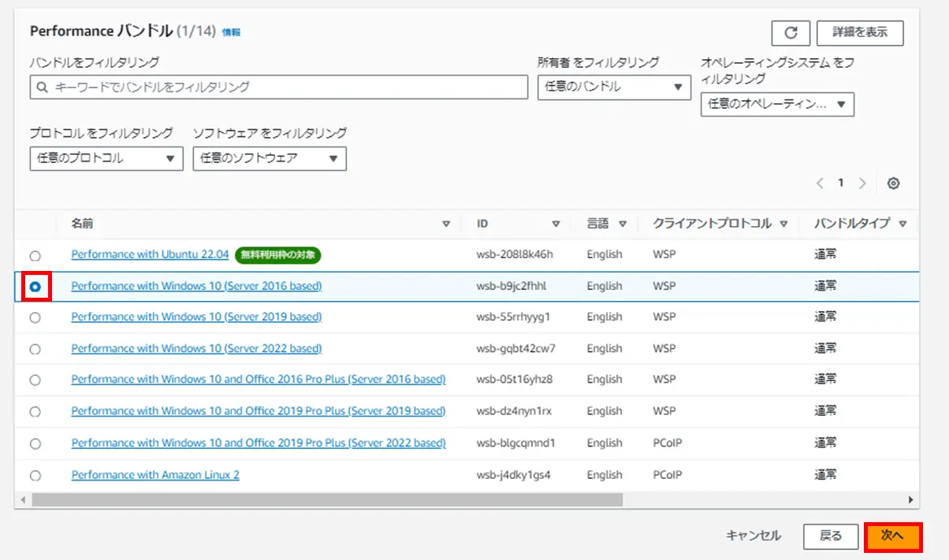
Task: Click キャンセル button
Action: coord(754,536)
